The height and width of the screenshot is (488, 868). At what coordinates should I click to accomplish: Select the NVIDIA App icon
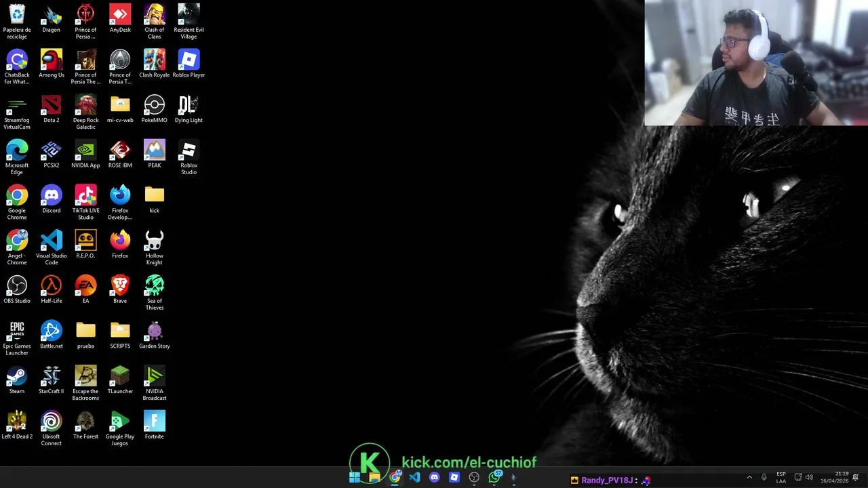tap(85, 154)
